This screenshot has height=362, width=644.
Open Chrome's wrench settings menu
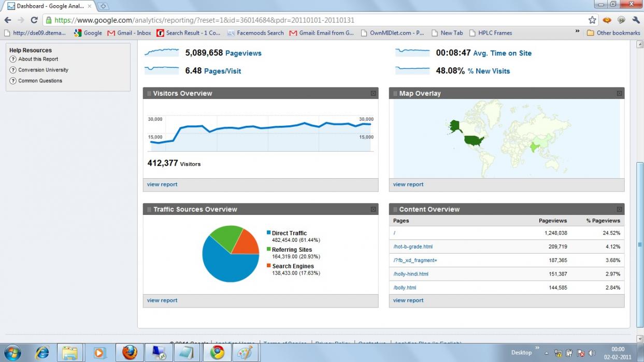[x=635, y=20]
